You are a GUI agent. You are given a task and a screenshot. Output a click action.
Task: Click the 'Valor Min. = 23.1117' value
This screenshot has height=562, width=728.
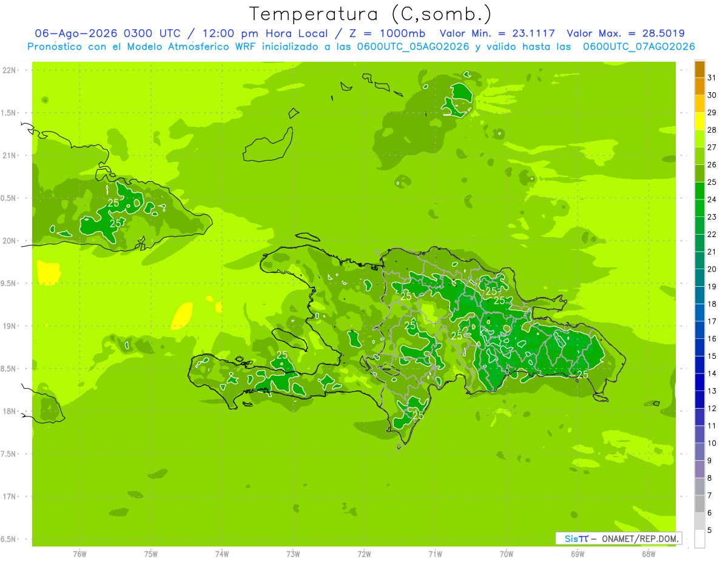point(497,33)
